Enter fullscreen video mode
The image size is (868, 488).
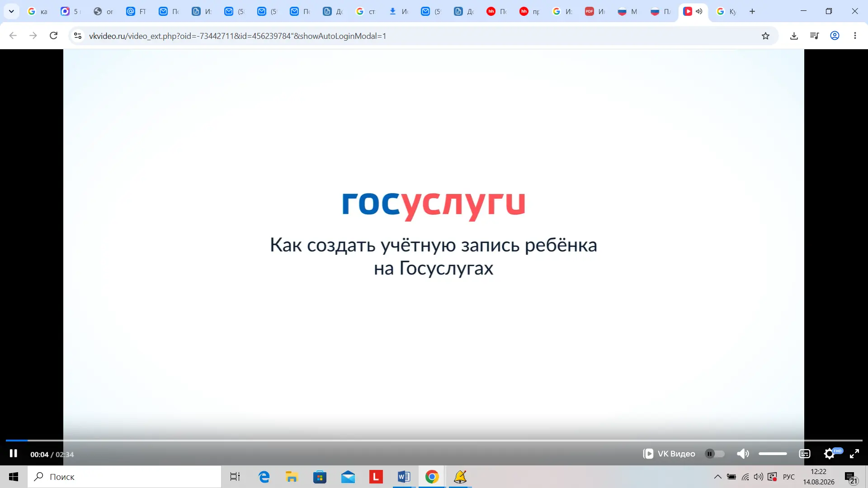[x=854, y=454]
